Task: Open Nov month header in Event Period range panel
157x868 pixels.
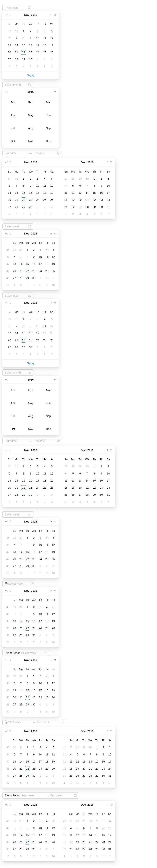Action: (x=27, y=804)
